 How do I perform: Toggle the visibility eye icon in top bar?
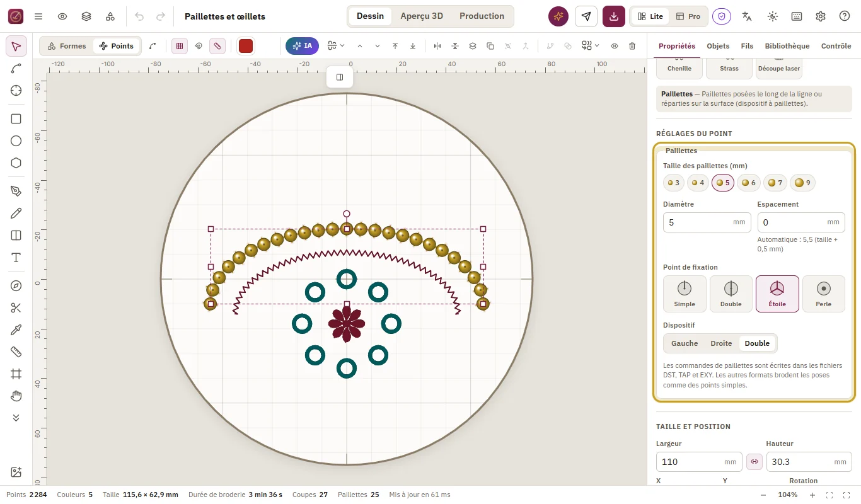click(62, 16)
